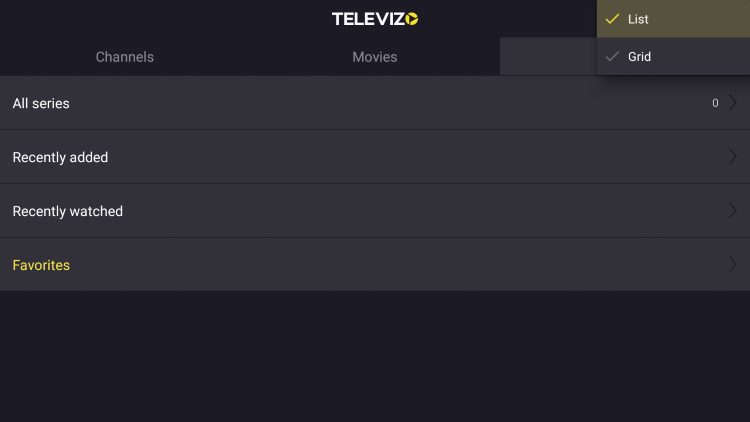Click the blank header area left of the logo
Viewport: 750px width, 422px height.
165,19
